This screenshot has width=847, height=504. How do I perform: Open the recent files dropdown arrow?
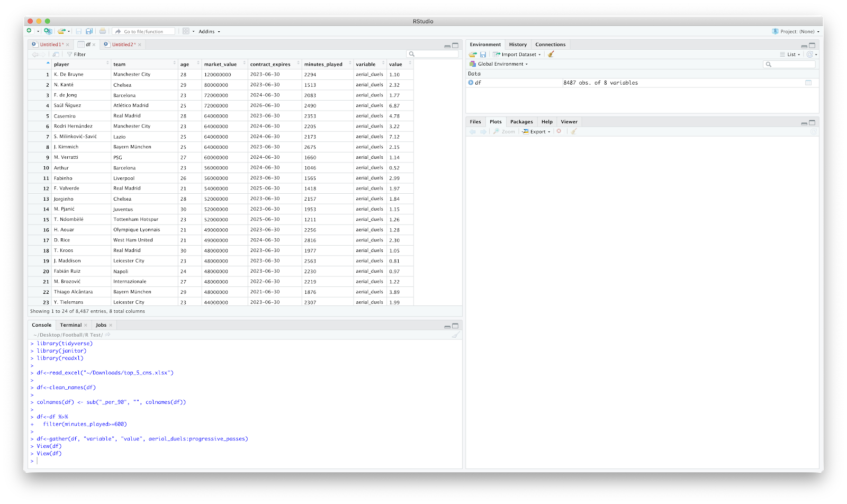[x=69, y=32]
